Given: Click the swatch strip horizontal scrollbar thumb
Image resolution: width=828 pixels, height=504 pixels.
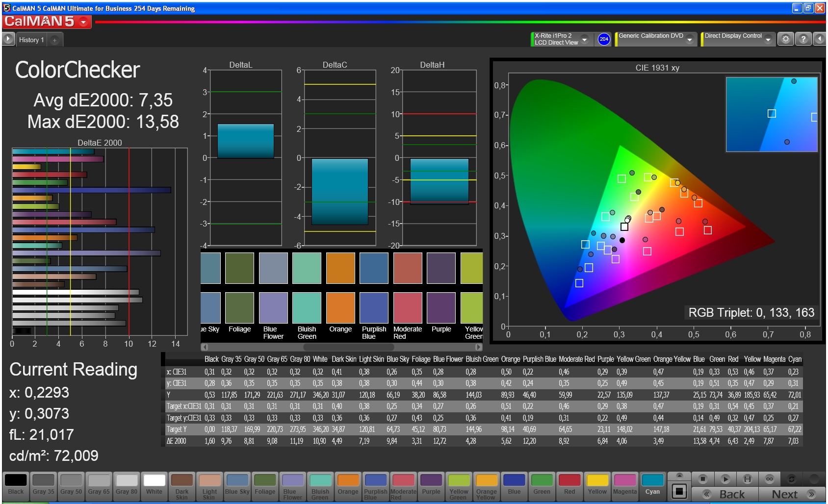Looking at the screenshot, I should pyautogui.click(x=348, y=347).
